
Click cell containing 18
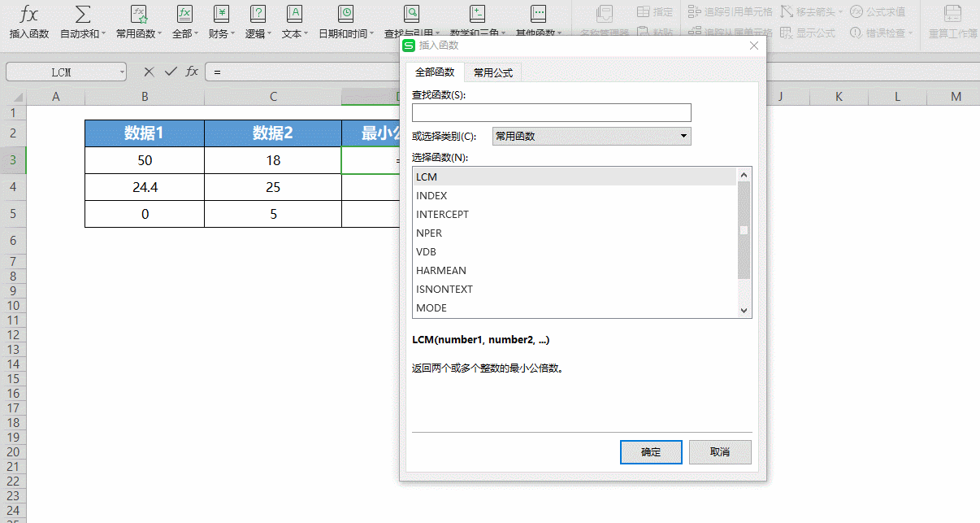coord(273,160)
